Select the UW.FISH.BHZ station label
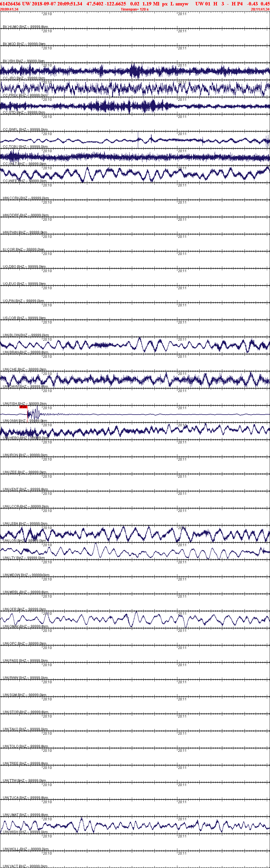 (25, 403)
